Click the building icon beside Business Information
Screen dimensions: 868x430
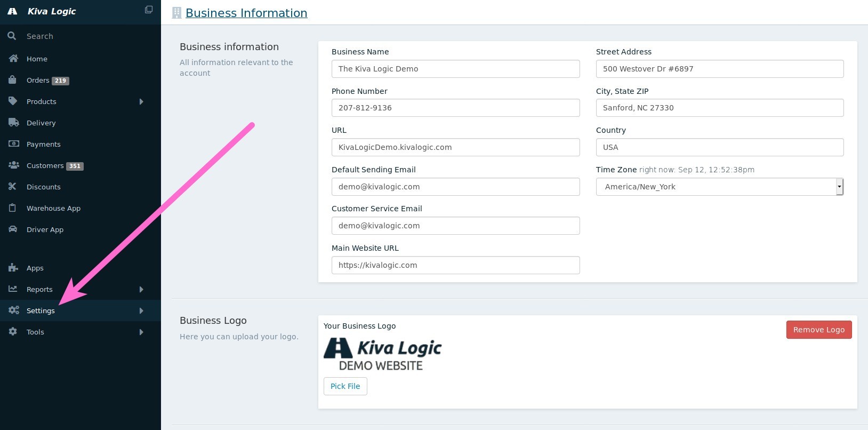point(176,13)
